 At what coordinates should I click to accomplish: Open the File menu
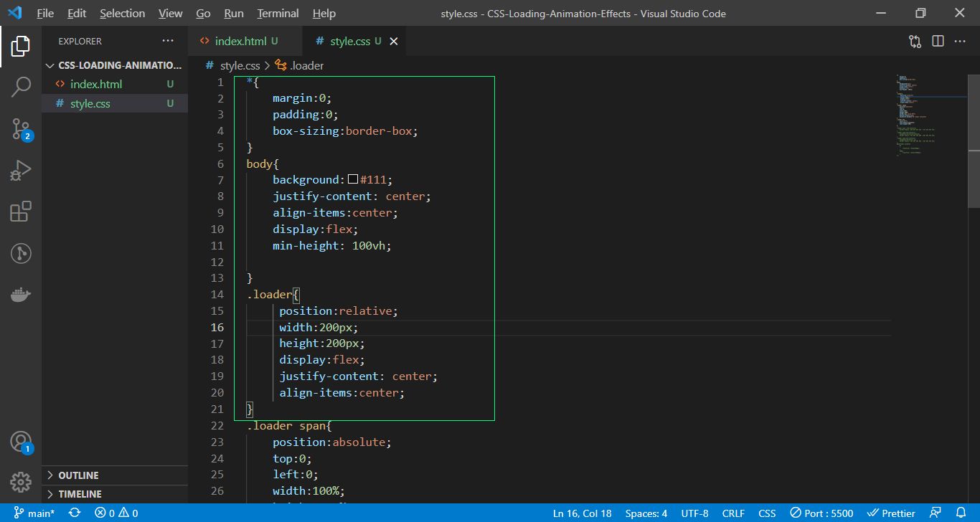click(x=45, y=14)
